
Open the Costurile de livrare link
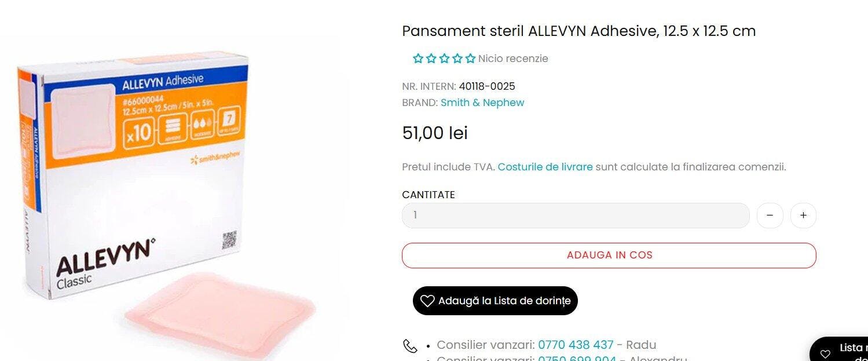pos(545,167)
